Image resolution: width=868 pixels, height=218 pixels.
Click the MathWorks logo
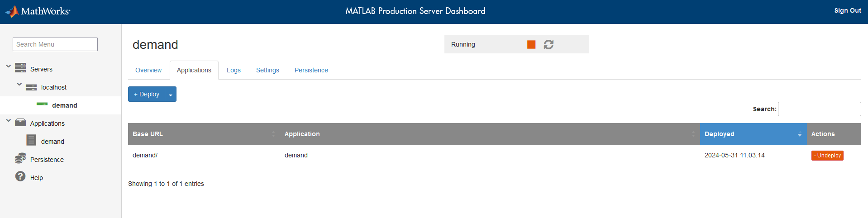tap(38, 11)
